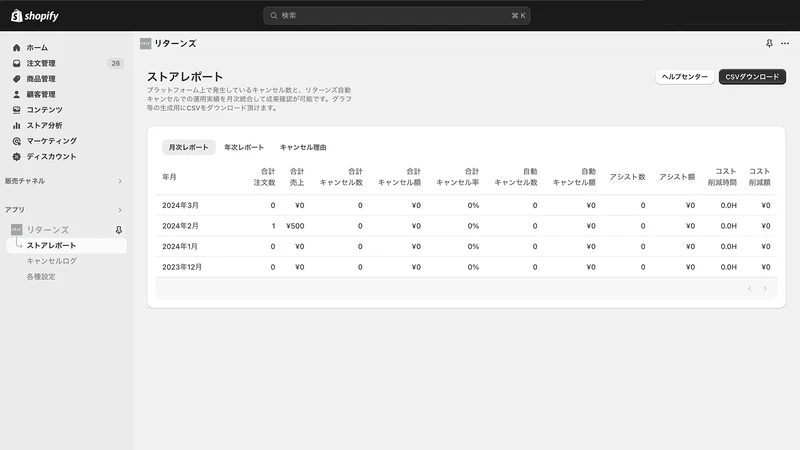Click the Shopify logo
Screen dimensions: 800x450
[35, 16]
